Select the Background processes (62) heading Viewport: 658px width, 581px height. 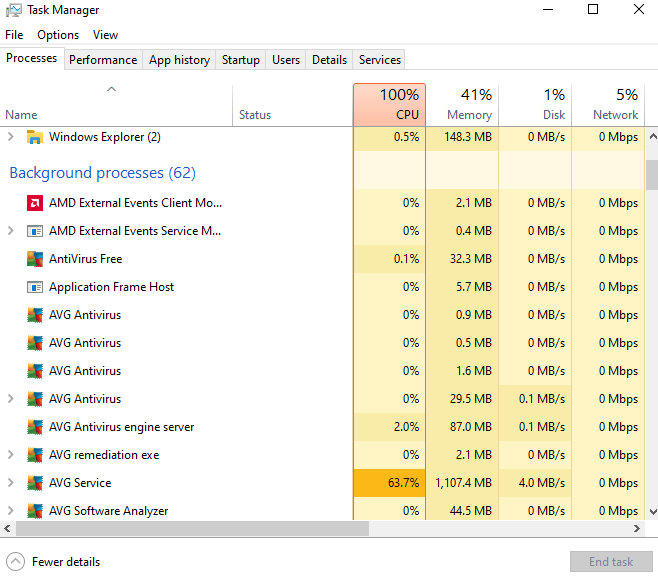click(x=102, y=173)
